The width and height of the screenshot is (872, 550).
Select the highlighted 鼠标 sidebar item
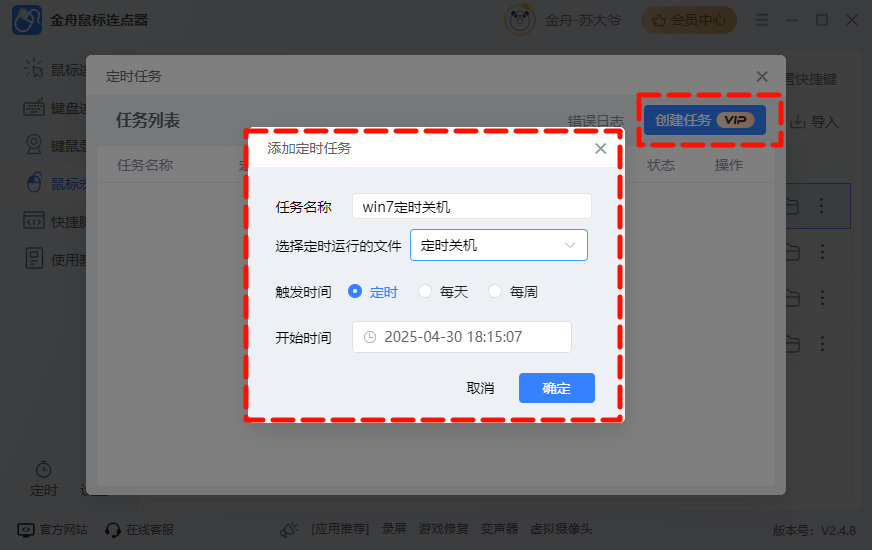click(54, 184)
